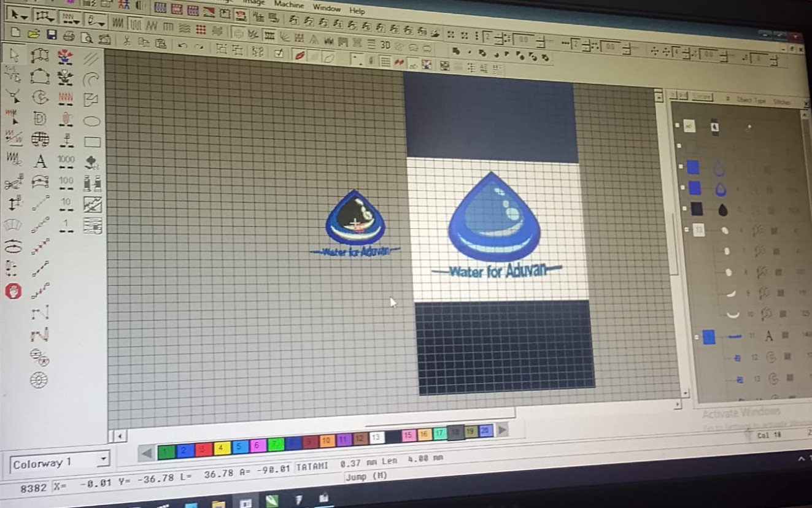Select the Rectangle shape tool
The image size is (812, 508).
coord(92,142)
